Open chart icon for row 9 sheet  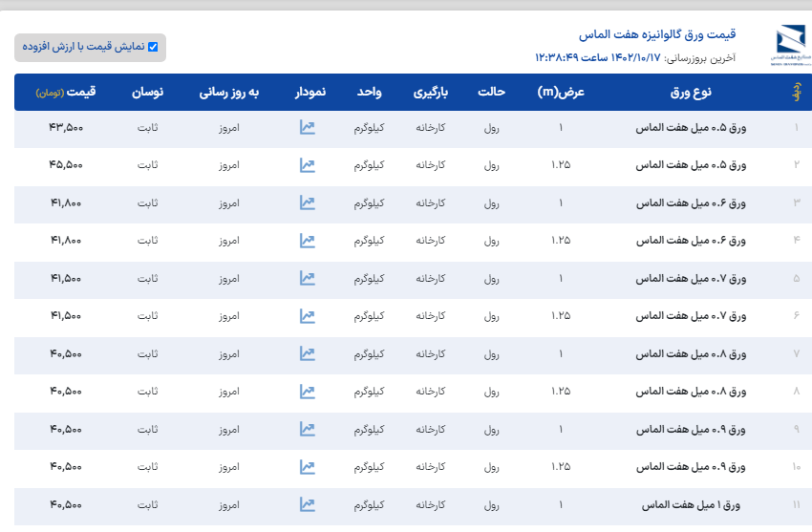click(x=307, y=429)
